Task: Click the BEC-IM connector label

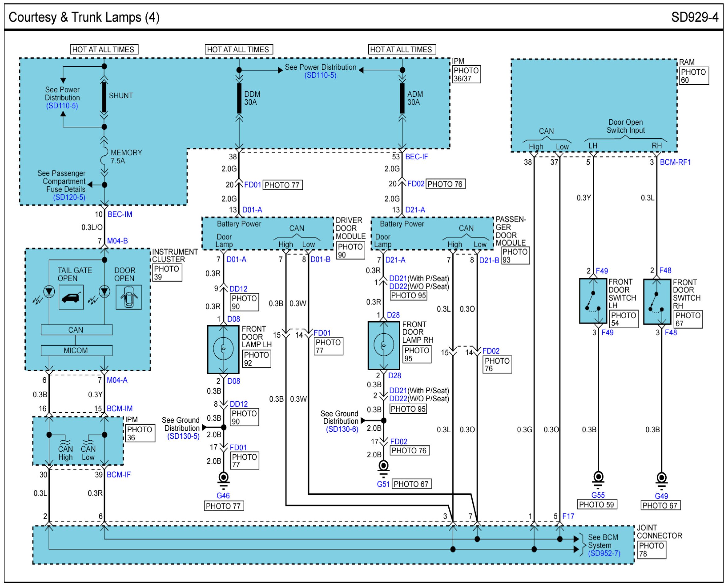Action: pyautogui.click(x=120, y=214)
